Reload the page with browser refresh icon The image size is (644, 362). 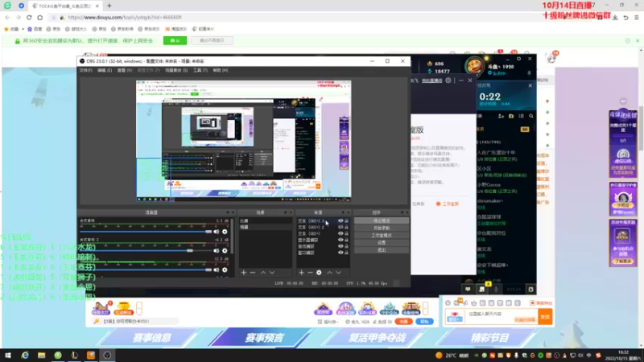point(29,17)
